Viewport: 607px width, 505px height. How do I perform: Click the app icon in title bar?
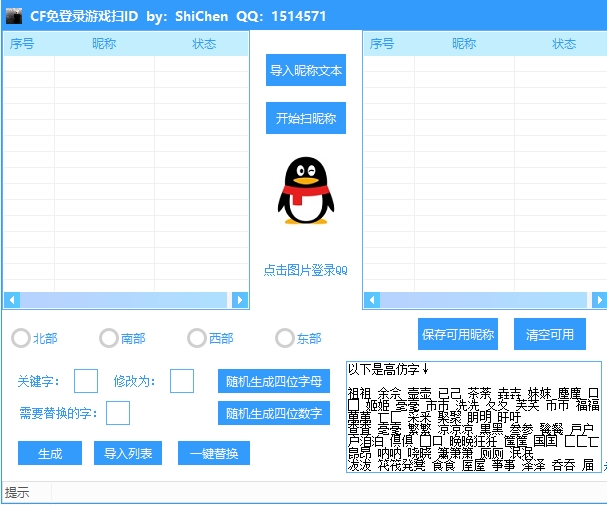[x=14, y=16]
